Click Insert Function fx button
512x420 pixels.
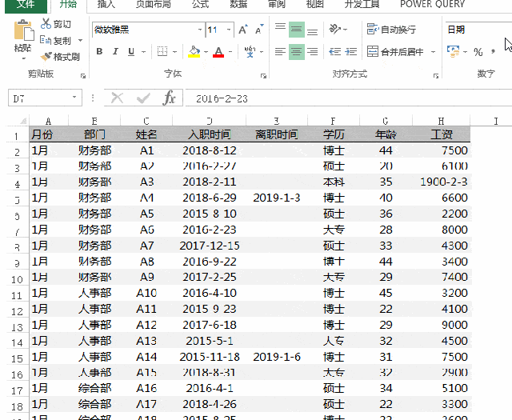[x=169, y=98]
